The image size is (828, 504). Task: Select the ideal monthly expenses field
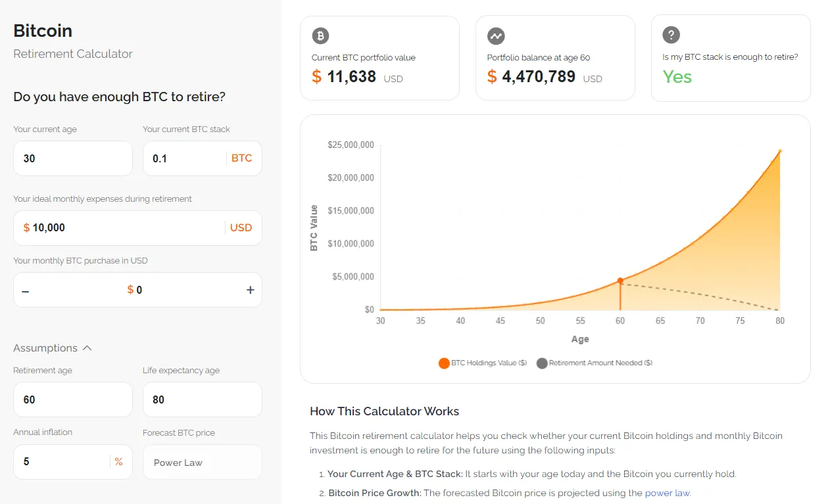tap(137, 228)
